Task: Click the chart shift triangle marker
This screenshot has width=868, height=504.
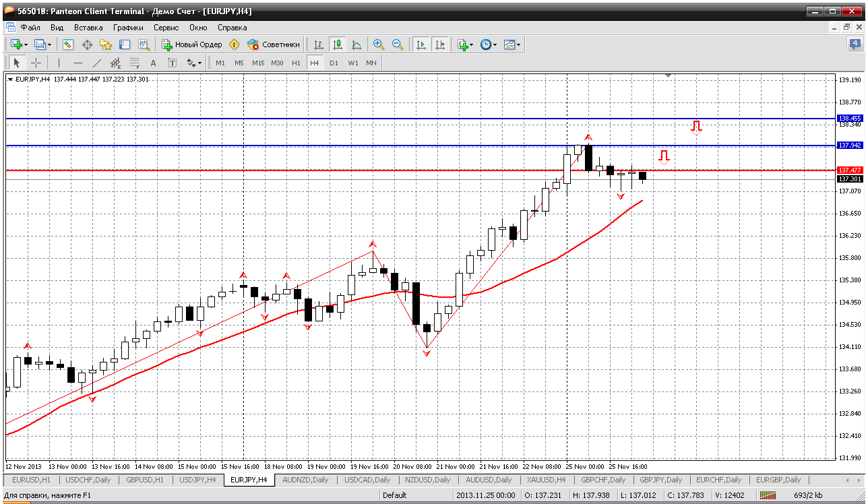Action: (x=668, y=75)
